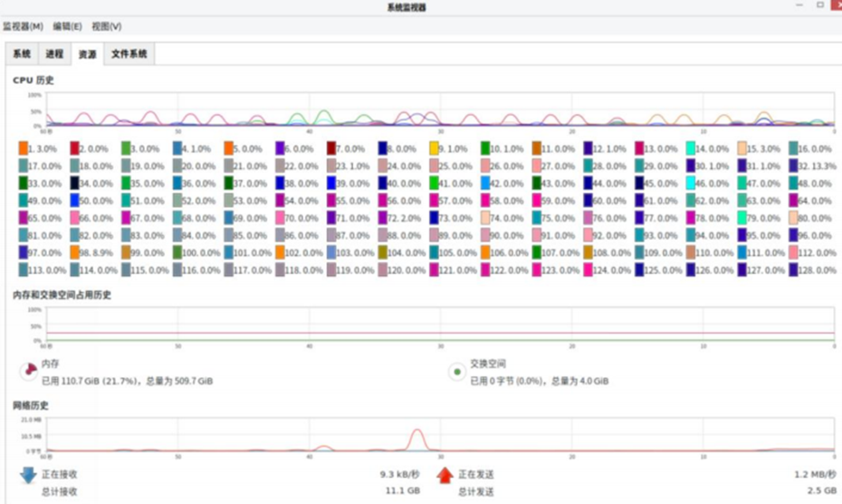The image size is (842, 504).
Task: Click the 32. 13.3% CPU usage label
Action: [x=818, y=166]
